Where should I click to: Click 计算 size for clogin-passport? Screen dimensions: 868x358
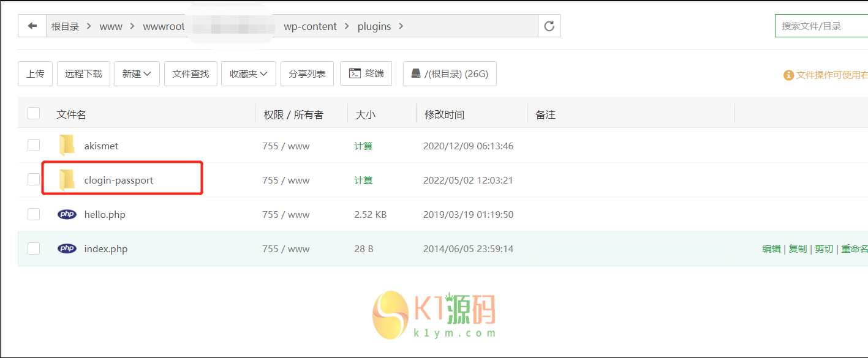pyautogui.click(x=363, y=180)
